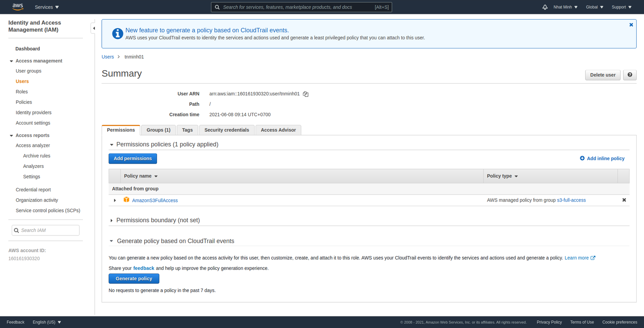
Task: Open the Global region dropdown
Action: coord(594,7)
